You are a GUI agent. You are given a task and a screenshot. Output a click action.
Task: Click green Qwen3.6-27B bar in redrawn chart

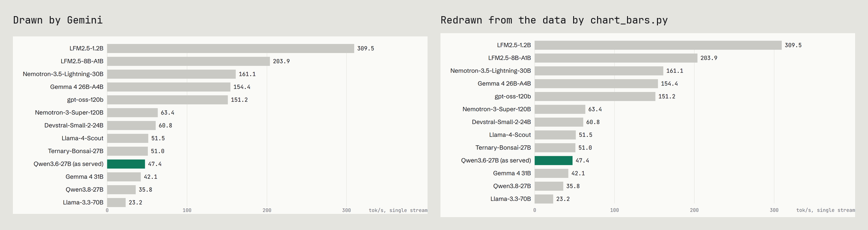click(x=554, y=161)
